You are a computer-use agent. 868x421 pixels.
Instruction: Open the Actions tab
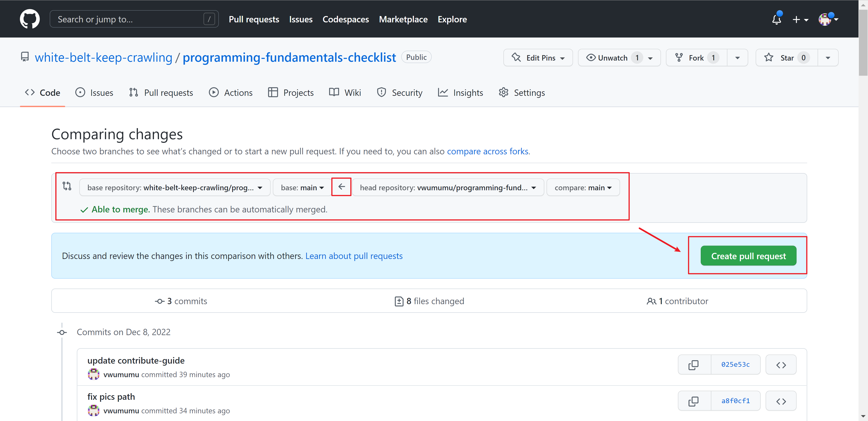point(231,93)
